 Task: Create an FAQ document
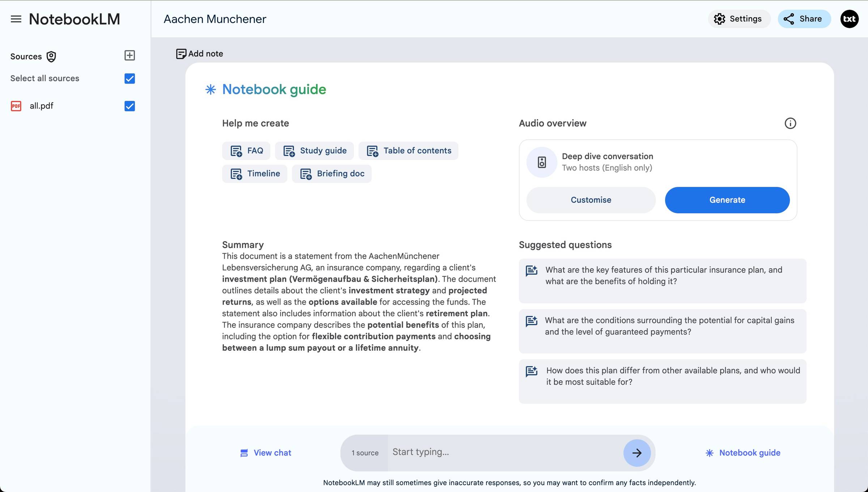246,151
